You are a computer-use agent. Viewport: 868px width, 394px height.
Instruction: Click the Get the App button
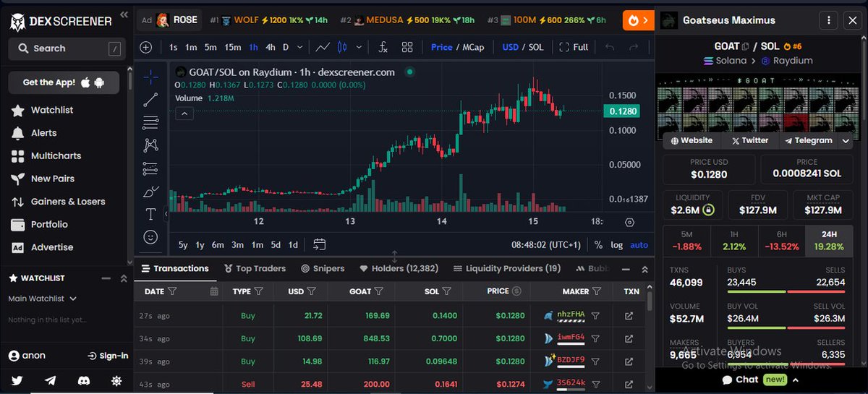[64, 82]
